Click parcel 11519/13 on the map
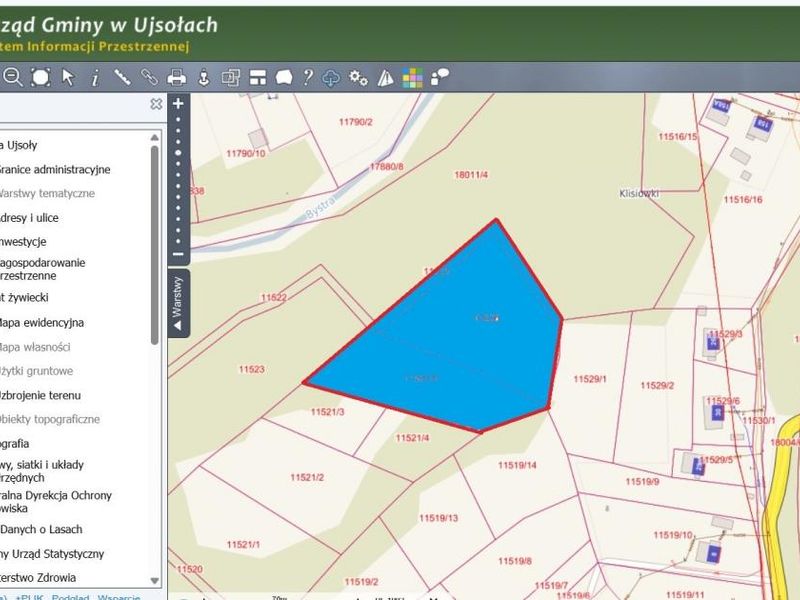The height and width of the screenshot is (600, 800). (x=439, y=518)
